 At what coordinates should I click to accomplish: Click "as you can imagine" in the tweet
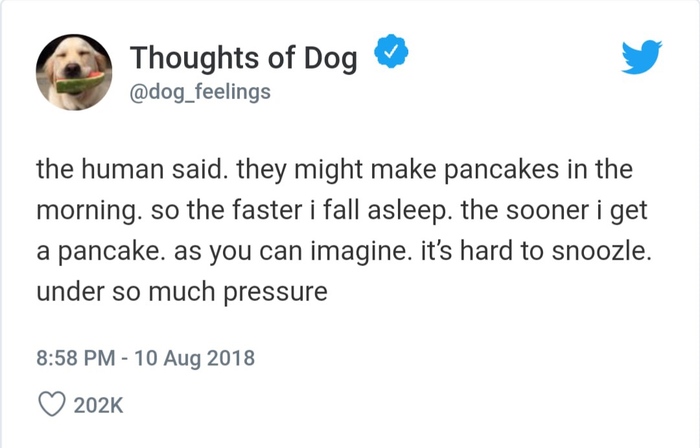point(289,252)
